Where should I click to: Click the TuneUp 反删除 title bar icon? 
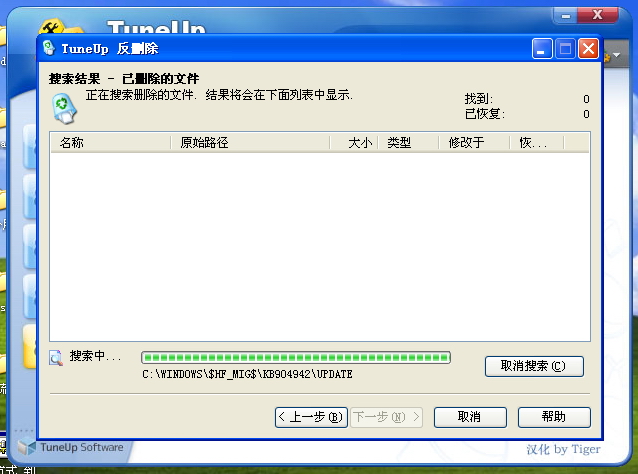tap(49, 48)
